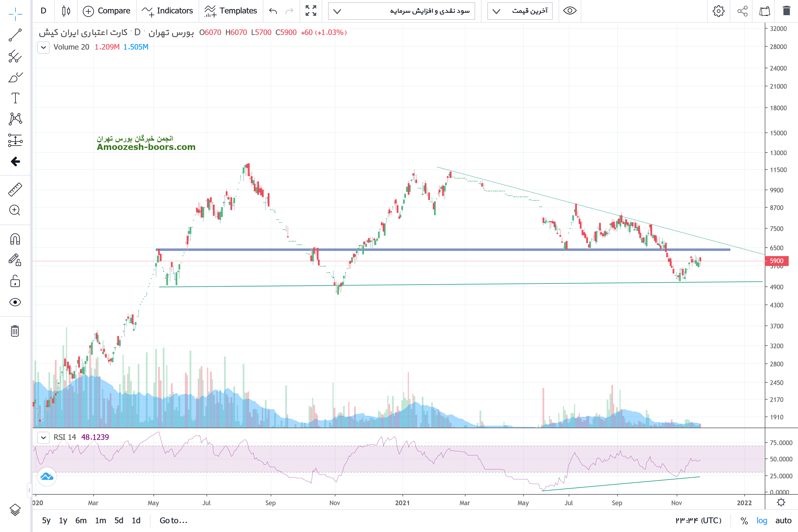
Task: Toggle magnet mode on sidebar
Action: pyautogui.click(x=15, y=239)
